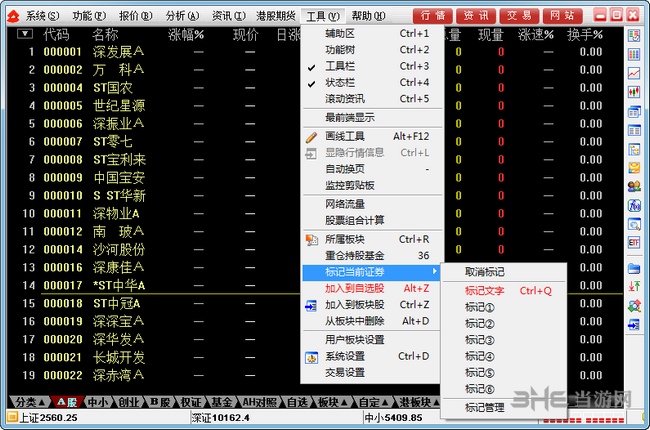Open the 功能(F) menu
Image resolution: width=650 pixels, height=430 pixels.
[x=89, y=16]
